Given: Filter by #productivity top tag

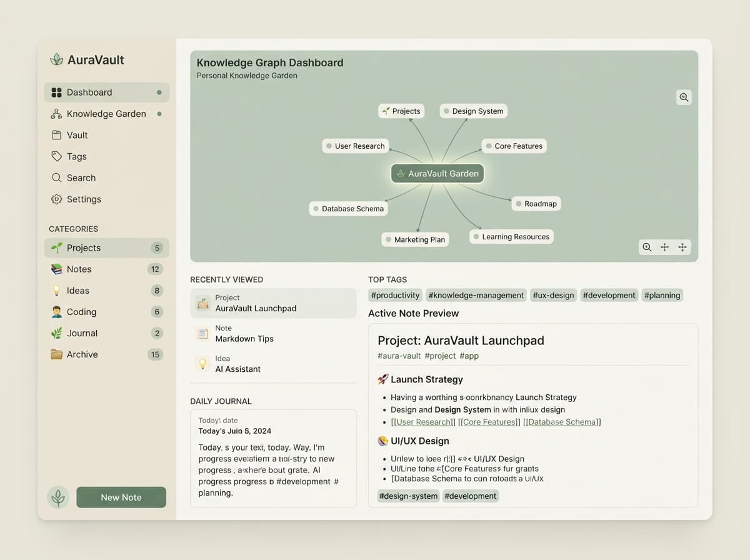Looking at the screenshot, I should (395, 295).
